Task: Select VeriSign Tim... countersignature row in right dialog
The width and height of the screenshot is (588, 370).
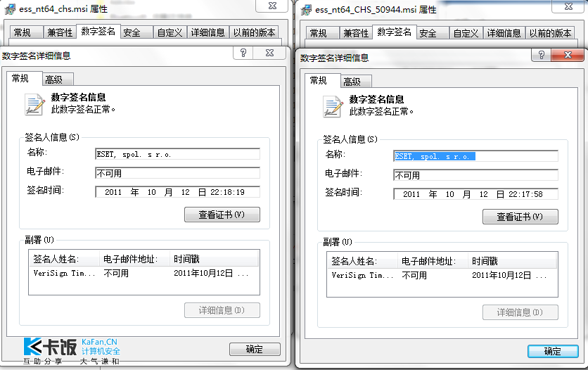Action: pos(442,276)
